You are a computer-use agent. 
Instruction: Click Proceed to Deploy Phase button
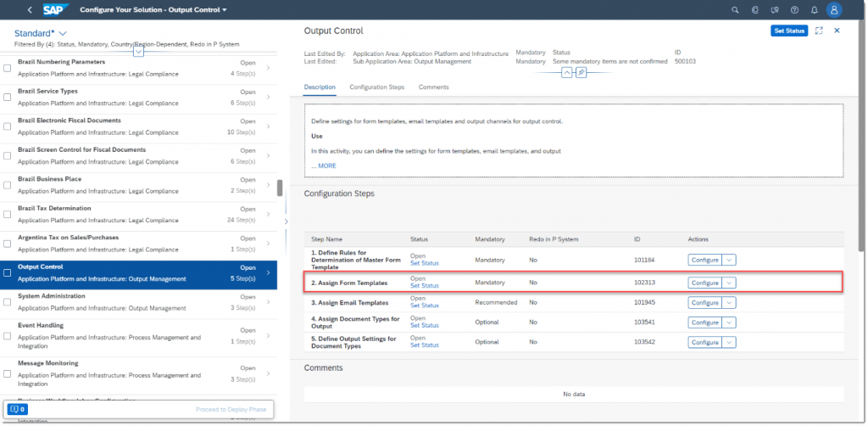(231, 409)
